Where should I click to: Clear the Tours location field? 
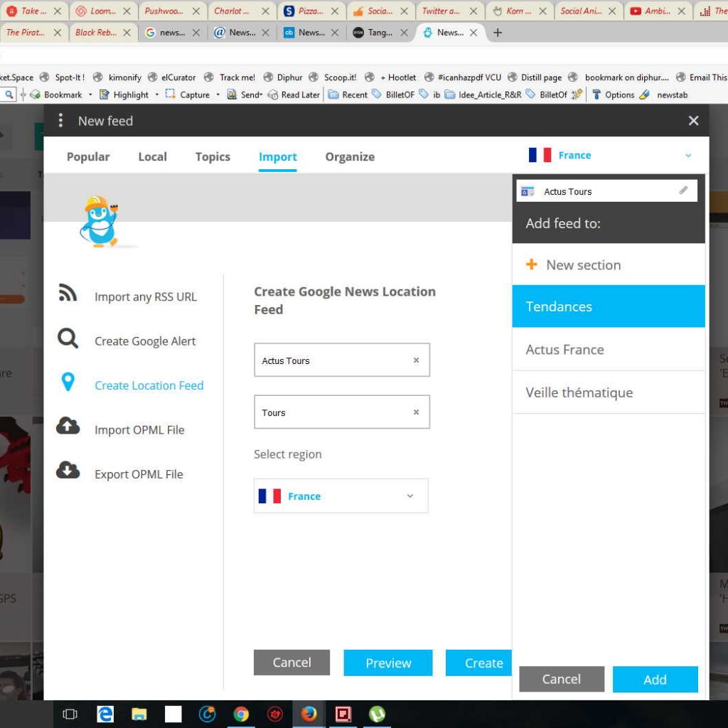pyautogui.click(x=416, y=412)
